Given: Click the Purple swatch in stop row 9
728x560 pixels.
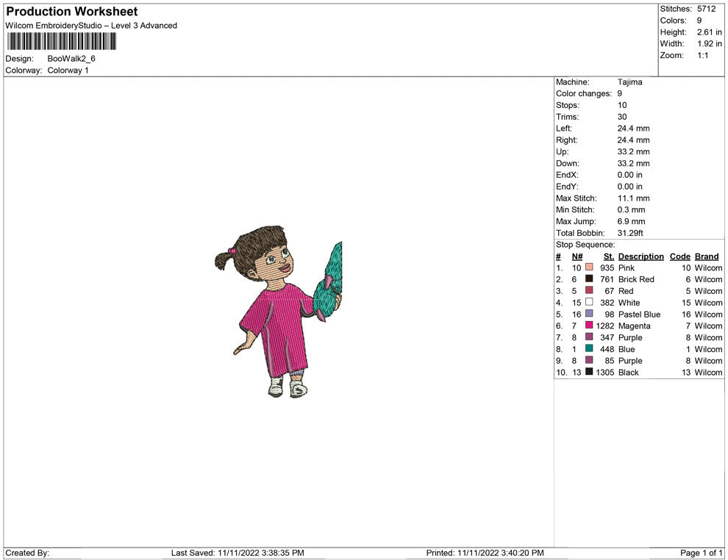Looking at the screenshot, I should tap(589, 360).
